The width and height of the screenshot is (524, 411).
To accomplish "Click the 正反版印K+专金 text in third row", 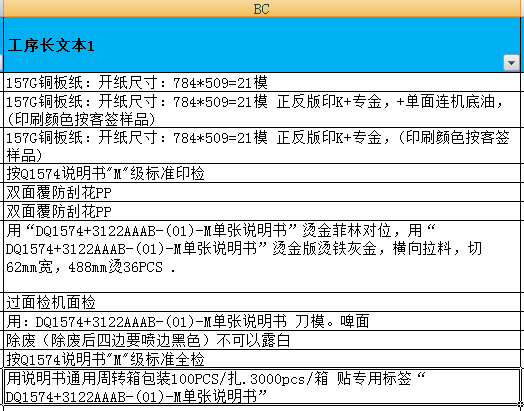I will click(329, 137).
